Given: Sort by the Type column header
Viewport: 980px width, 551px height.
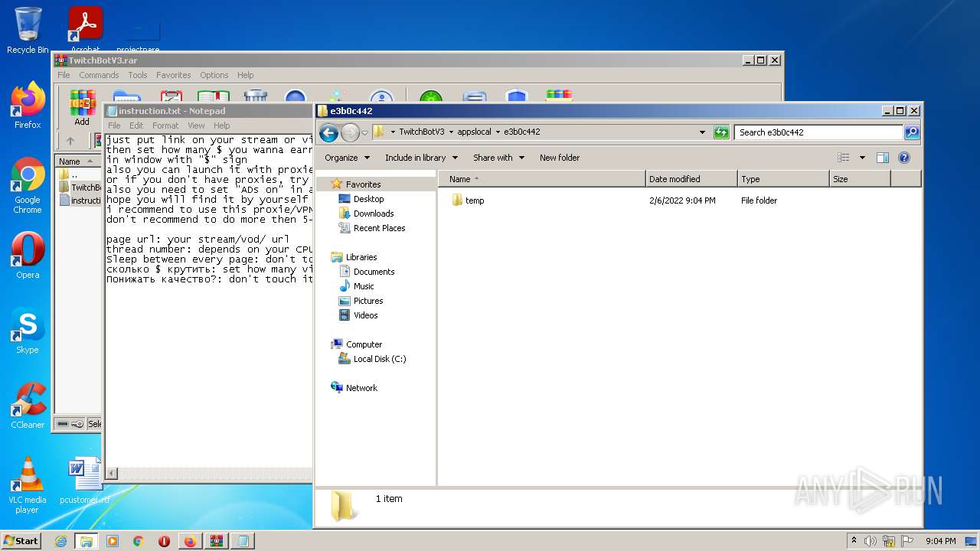Looking at the screenshot, I should (x=784, y=179).
